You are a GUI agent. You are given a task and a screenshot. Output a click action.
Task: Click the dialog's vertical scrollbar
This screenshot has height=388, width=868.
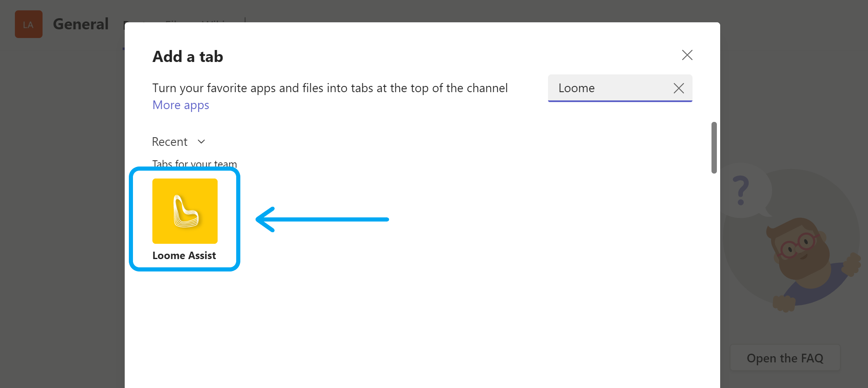(714, 148)
